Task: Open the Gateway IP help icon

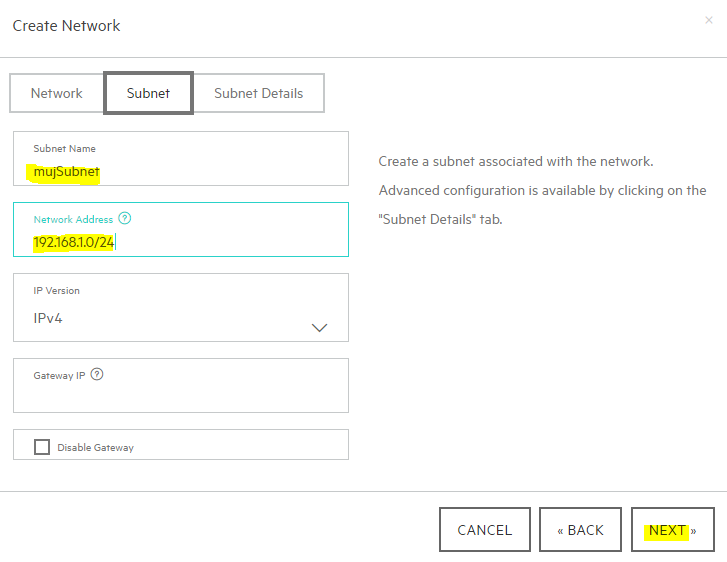Action: coord(97,374)
